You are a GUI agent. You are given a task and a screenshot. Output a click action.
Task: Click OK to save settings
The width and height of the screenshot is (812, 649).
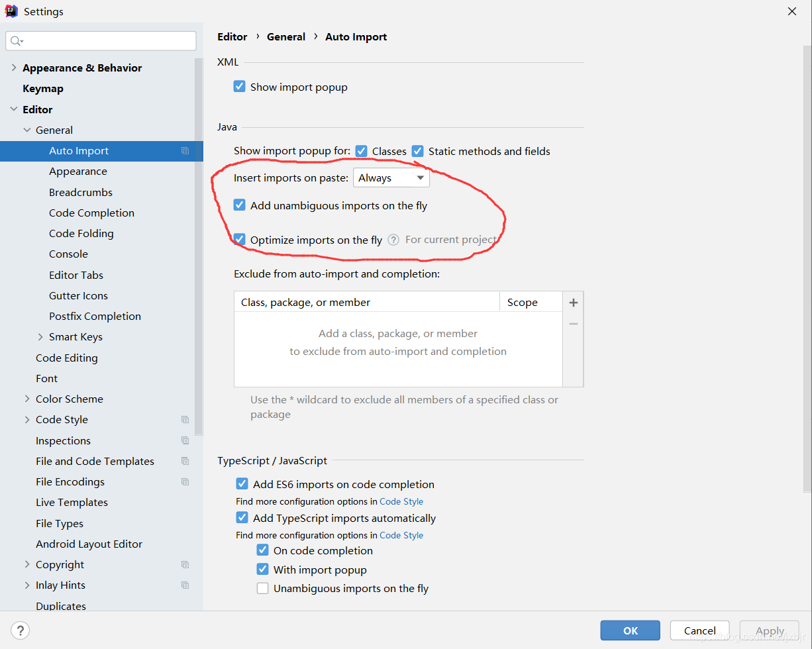630,630
